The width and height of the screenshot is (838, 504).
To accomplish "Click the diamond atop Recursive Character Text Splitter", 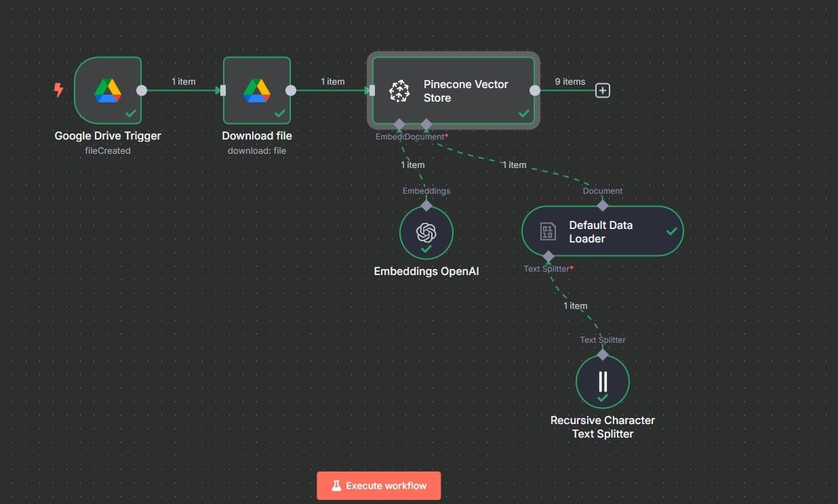I will point(603,354).
